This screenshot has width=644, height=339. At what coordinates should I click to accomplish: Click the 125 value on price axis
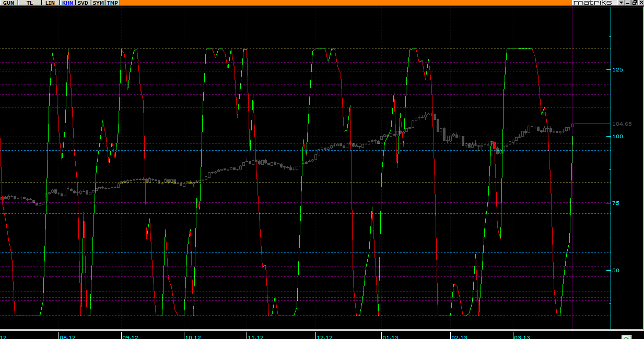[x=617, y=69]
